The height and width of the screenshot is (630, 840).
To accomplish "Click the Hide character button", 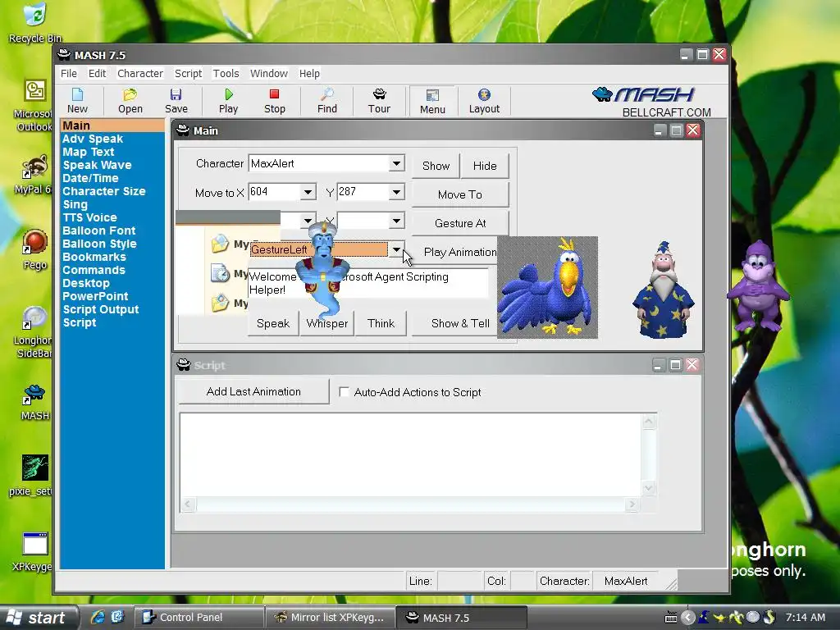I will click(x=485, y=166).
